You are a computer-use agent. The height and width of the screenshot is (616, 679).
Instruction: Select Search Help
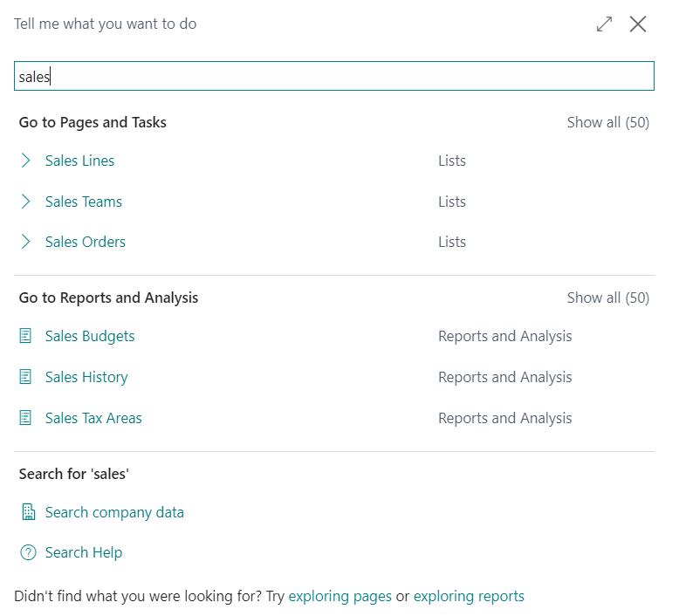(x=84, y=553)
